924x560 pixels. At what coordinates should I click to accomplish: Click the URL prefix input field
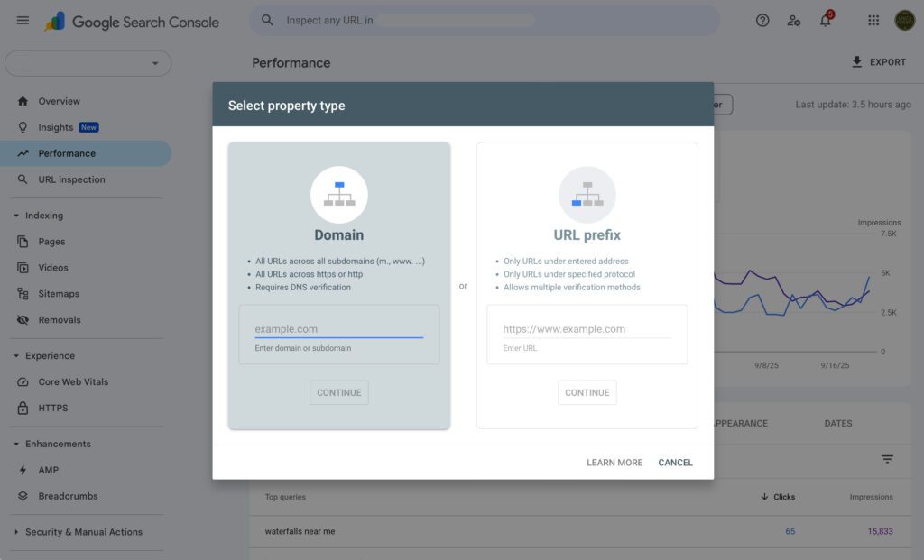coord(587,329)
